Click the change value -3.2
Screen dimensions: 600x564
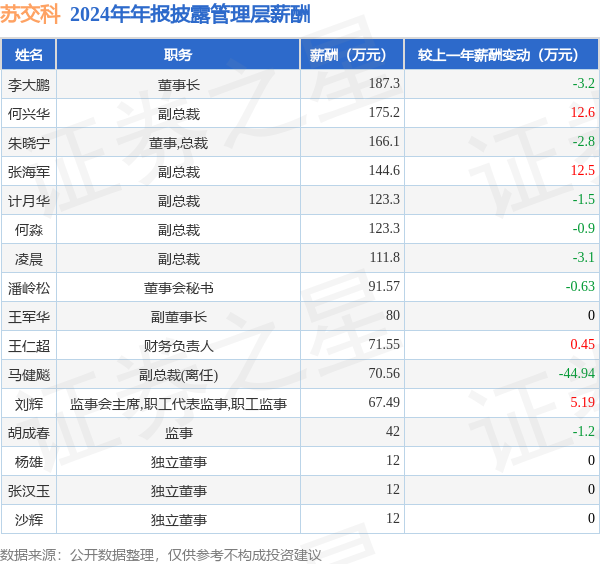click(x=584, y=83)
